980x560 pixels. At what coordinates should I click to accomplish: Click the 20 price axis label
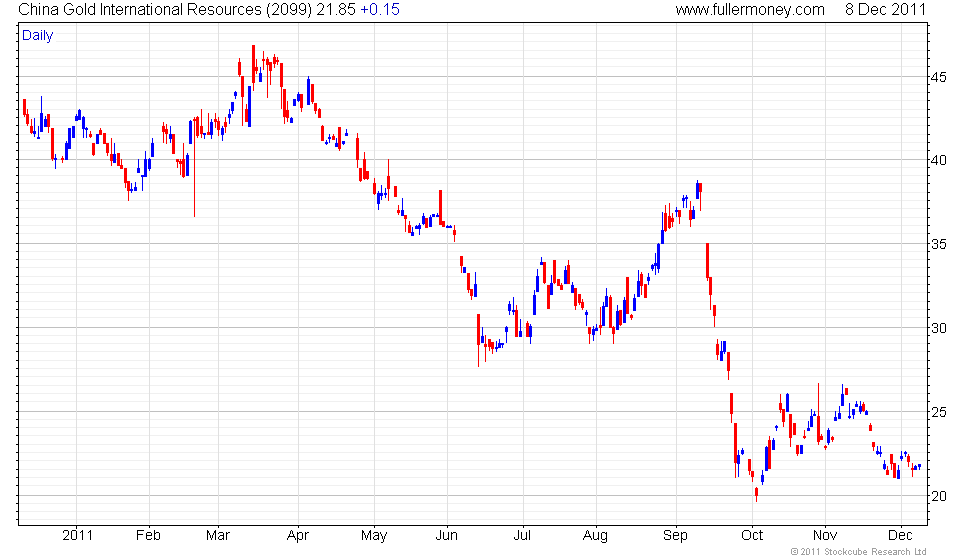point(939,496)
